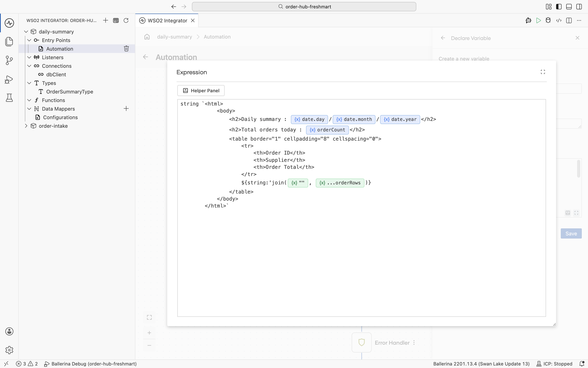
Task: Collapse the Connections node
Action: point(29,66)
